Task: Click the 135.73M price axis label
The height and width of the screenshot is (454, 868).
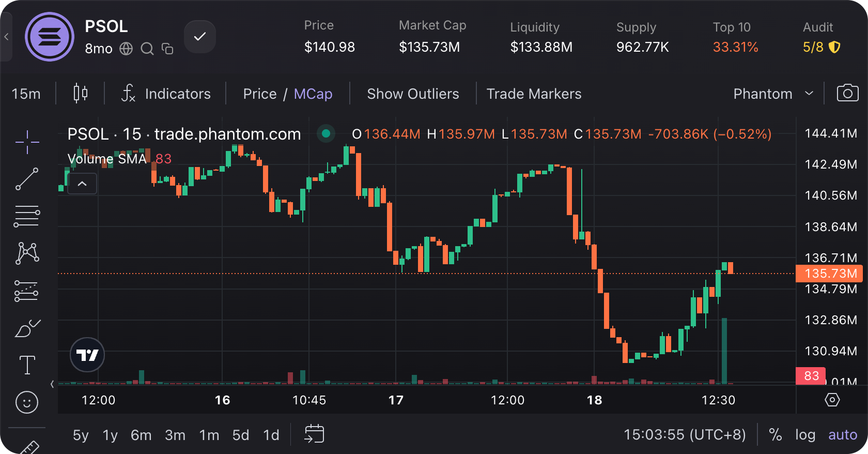Action: (830, 273)
